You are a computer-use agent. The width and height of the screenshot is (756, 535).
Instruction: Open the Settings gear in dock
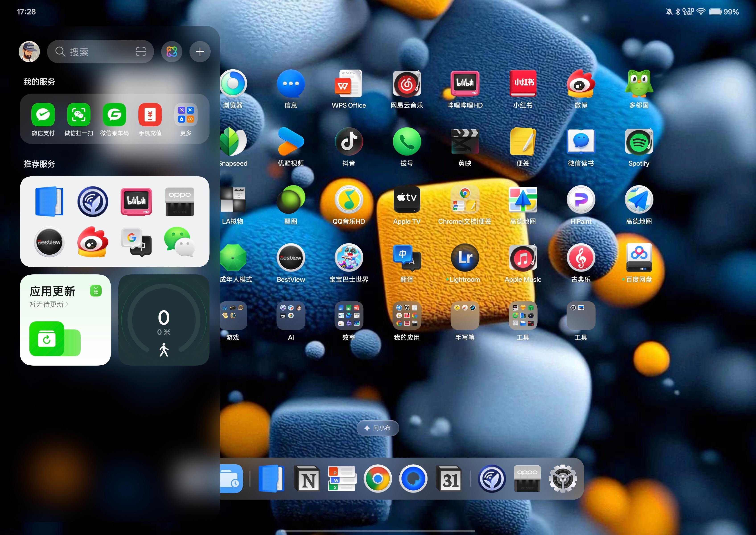click(562, 479)
